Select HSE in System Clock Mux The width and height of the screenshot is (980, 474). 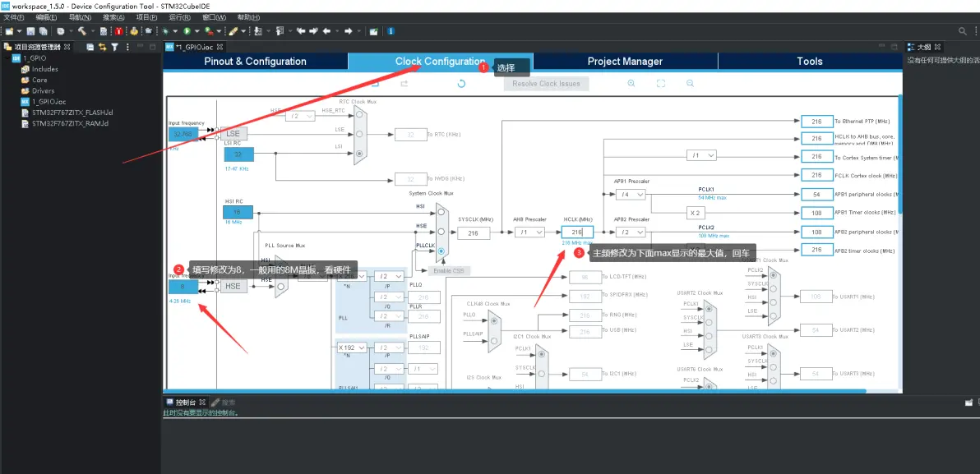441,231
